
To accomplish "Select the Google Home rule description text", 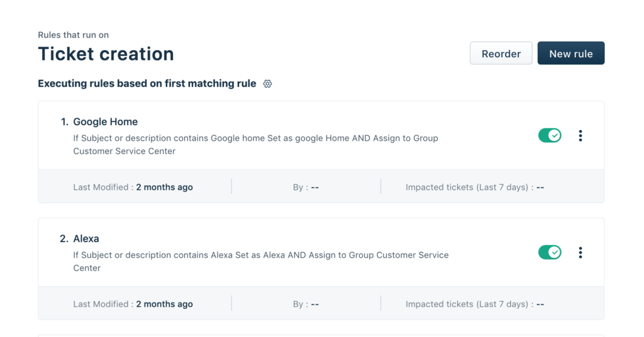I will point(255,145).
